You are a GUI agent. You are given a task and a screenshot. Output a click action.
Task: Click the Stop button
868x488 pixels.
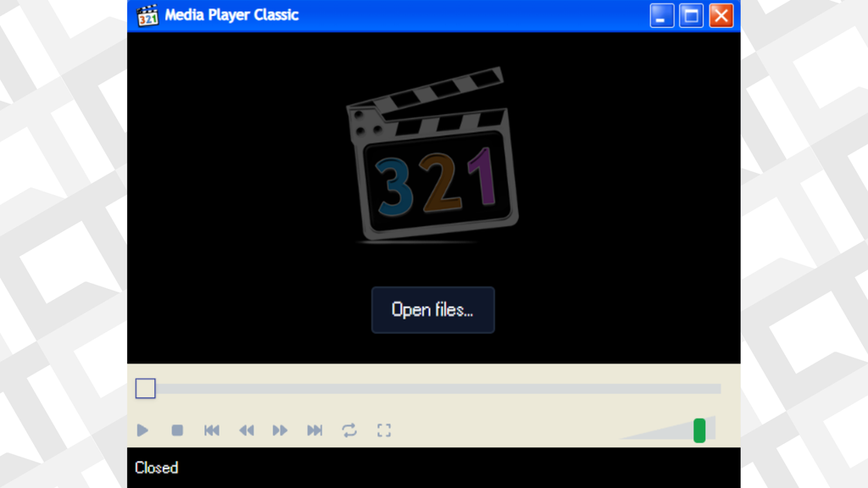177,430
